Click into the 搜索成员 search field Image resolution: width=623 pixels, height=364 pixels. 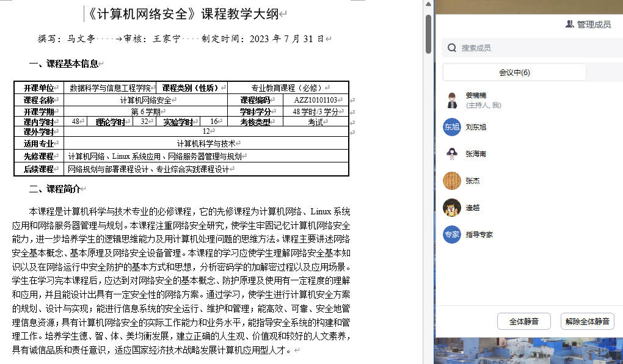point(531,48)
